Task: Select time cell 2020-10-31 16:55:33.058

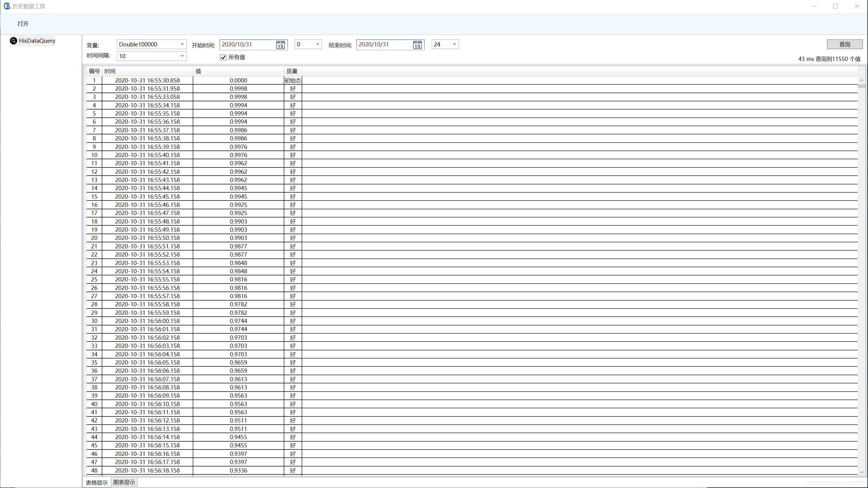Action: point(147,97)
